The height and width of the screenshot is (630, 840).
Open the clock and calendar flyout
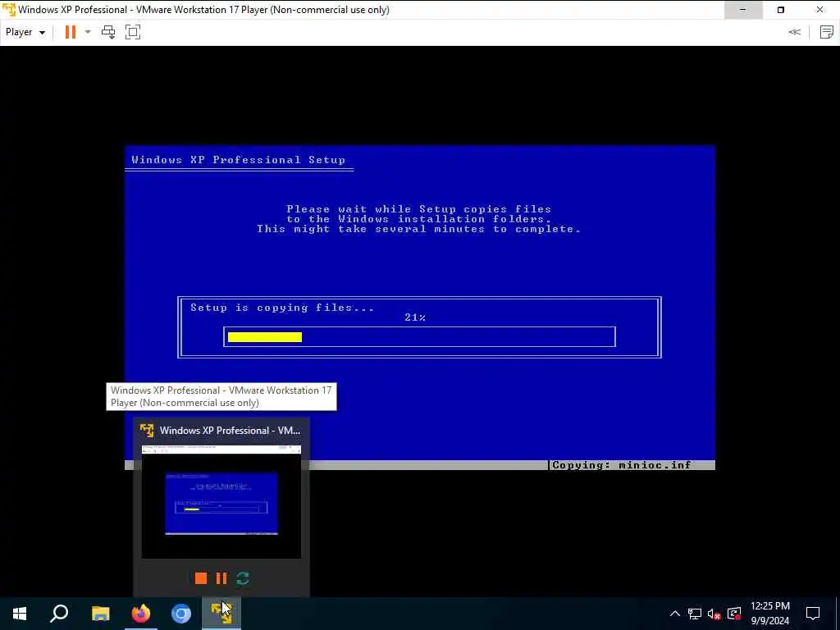click(x=770, y=614)
